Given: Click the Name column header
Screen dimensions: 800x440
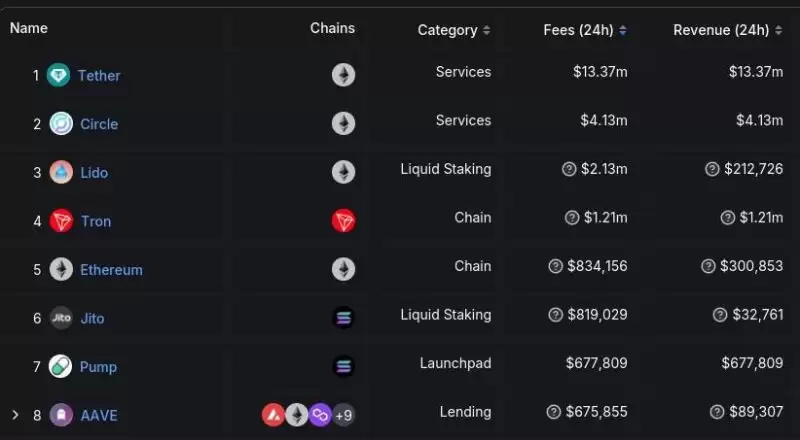Looking at the screenshot, I should 29,28.
